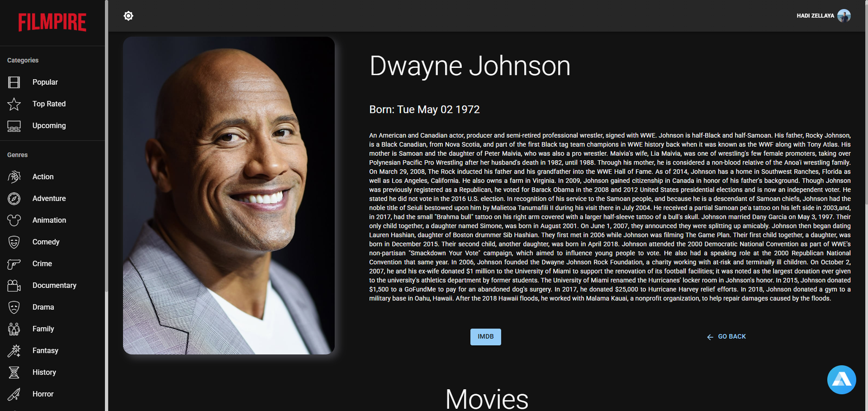
Task: Open the Hadi Zellaya profile avatar
Action: pyautogui.click(x=844, y=16)
